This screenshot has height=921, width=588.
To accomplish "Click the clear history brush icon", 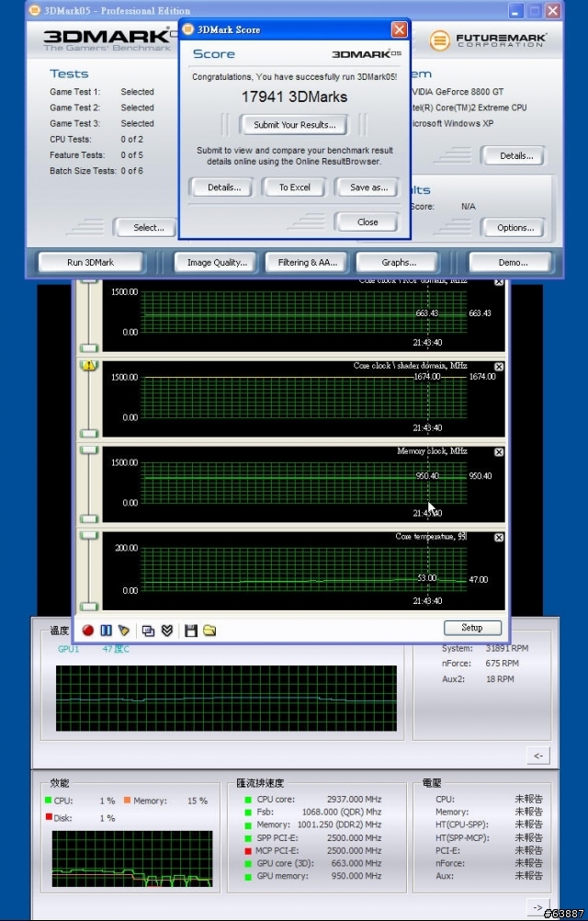I will tap(124, 631).
